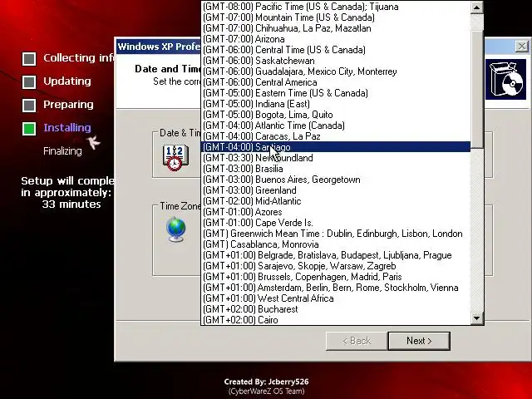Click the Updating step box
The height and width of the screenshot is (399, 532).
pyautogui.click(x=29, y=81)
